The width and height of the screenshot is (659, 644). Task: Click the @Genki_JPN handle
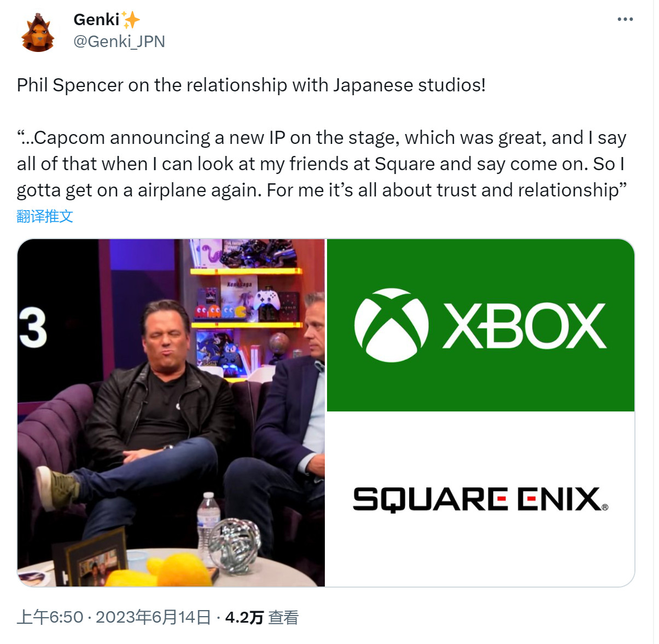(118, 42)
